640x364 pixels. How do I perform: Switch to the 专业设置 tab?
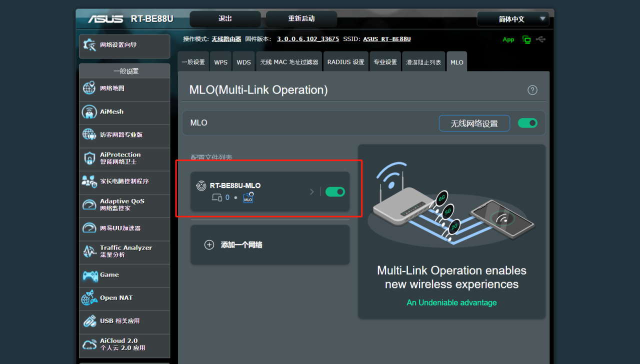point(385,62)
